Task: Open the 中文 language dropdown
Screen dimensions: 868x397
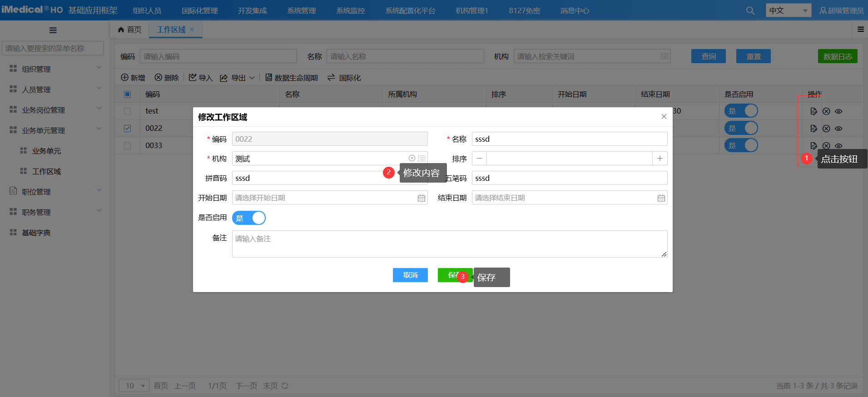Action: [x=788, y=10]
